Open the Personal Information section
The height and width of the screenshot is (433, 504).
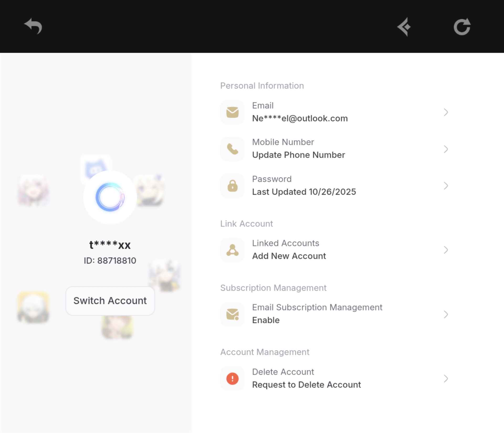click(262, 85)
